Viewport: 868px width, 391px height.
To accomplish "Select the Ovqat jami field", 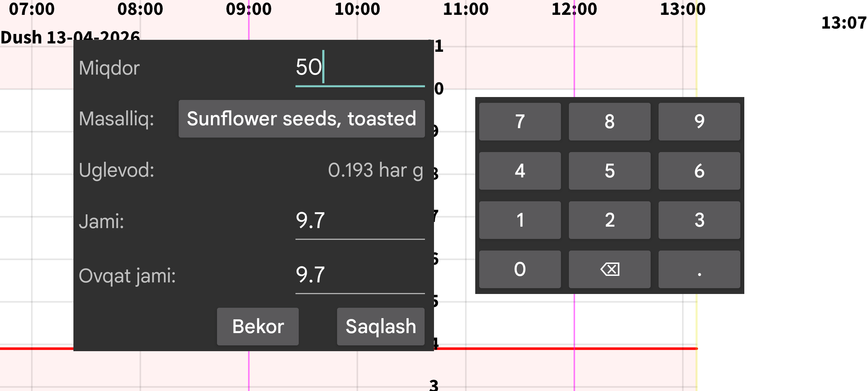I will [x=359, y=275].
